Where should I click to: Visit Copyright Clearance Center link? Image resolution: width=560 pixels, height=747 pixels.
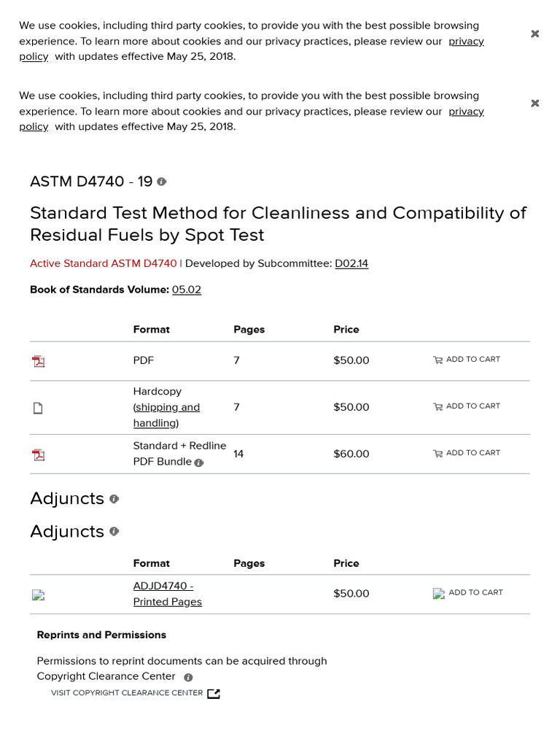[127, 693]
